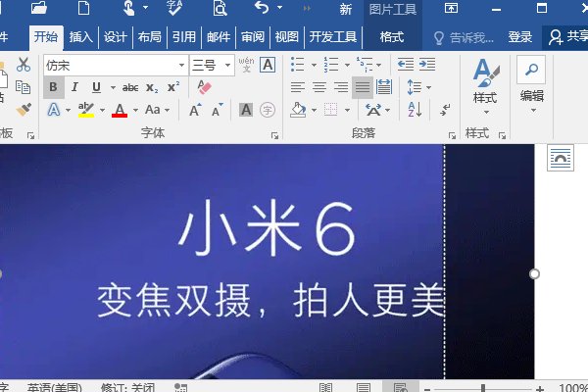
Task: Open the Change Case Aa menu
Action: [x=157, y=110]
